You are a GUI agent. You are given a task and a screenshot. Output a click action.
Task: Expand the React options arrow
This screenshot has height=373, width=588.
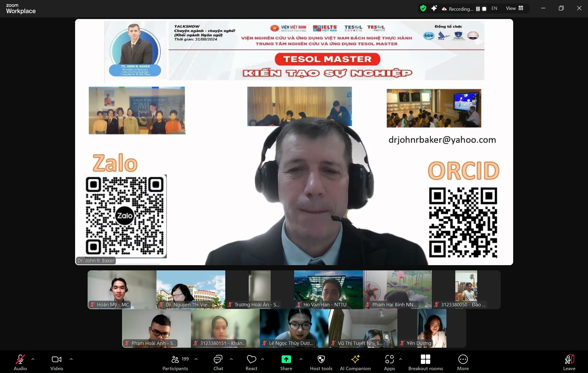point(263,359)
